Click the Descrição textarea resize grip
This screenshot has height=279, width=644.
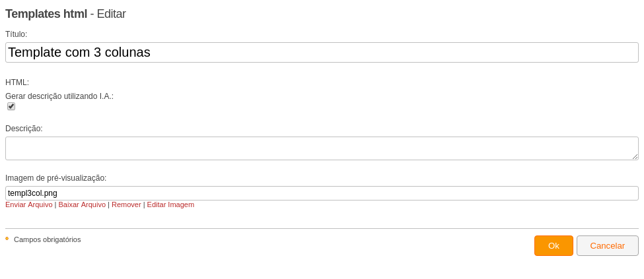click(635, 156)
